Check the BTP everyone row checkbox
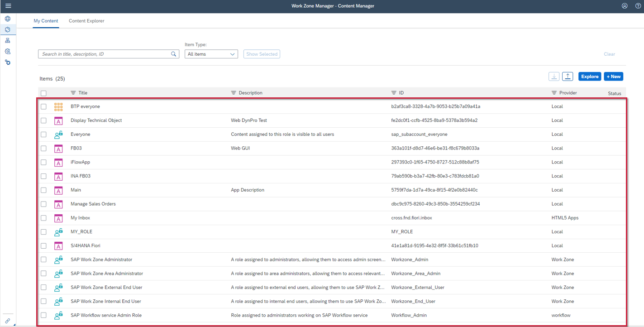This screenshot has width=644, height=327. (43, 106)
